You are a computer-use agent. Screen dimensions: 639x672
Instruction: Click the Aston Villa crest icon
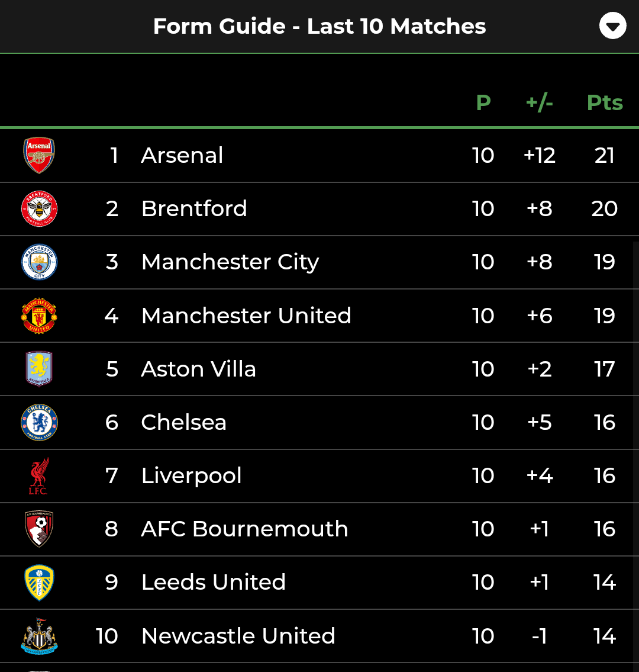pyautogui.click(x=39, y=369)
